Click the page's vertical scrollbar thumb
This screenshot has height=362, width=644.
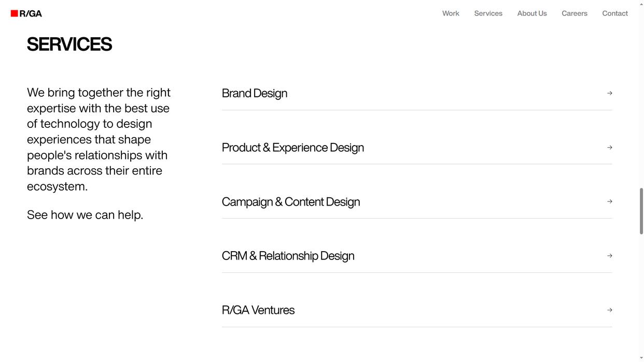[641, 211]
